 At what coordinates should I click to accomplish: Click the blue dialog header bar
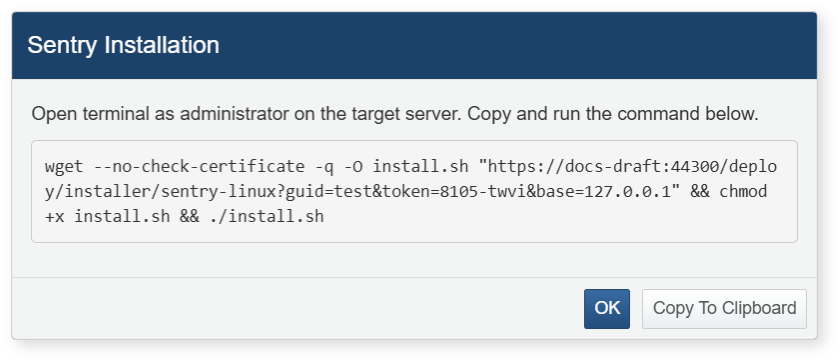414,46
